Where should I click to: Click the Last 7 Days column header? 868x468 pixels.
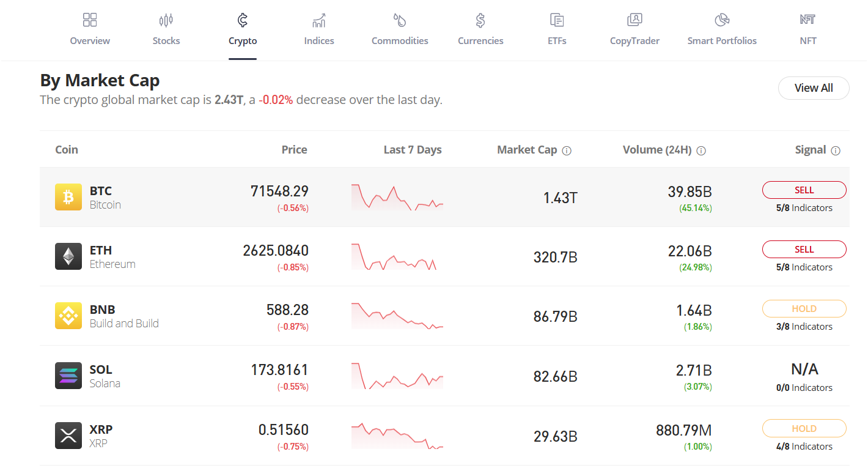coord(413,150)
